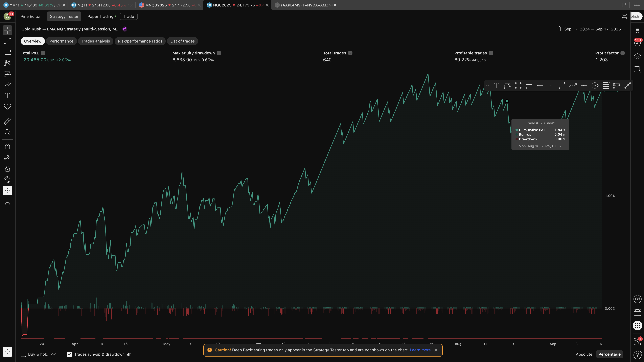The image size is (644, 362).
Task: Toggle stay in drawing mode
Action: (7, 158)
